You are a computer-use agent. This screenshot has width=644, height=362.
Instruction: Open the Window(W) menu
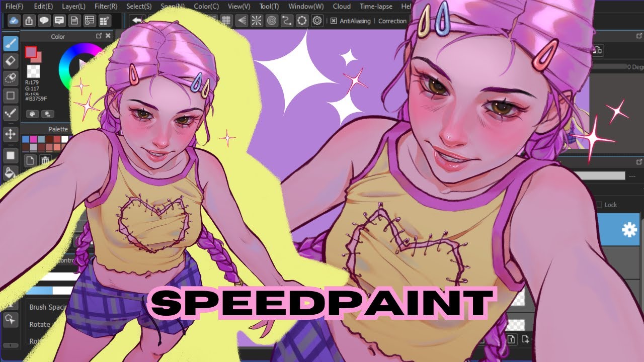point(306,7)
